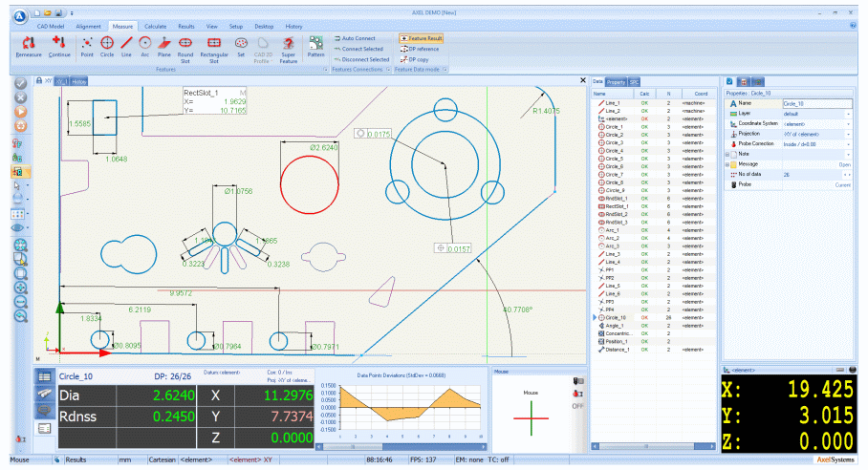
Task: Click the Connect Selected button
Action: pyautogui.click(x=361, y=49)
